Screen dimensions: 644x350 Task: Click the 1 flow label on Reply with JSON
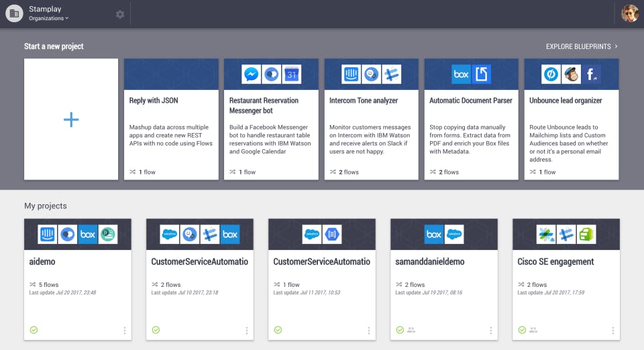(x=147, y=172)
